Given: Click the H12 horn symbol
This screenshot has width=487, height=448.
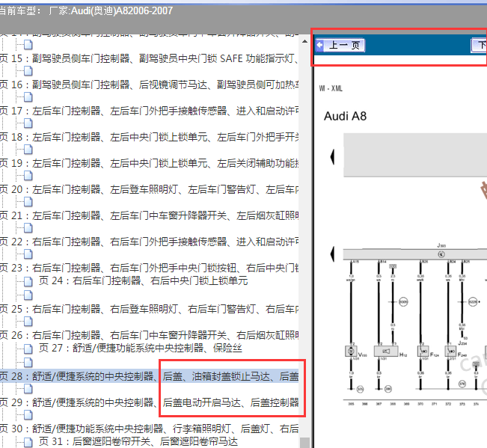Looking at the screenshot, I should click(386, 352).
